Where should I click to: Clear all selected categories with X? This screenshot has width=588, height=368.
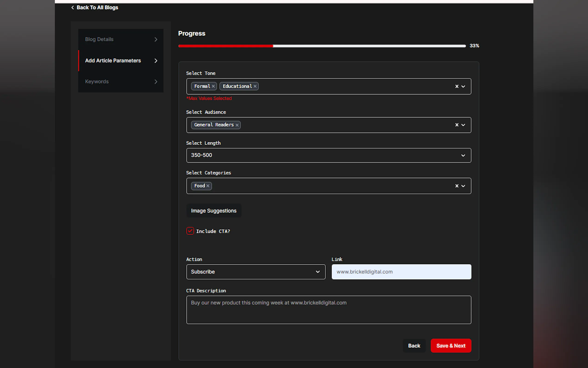pos(457,186)
